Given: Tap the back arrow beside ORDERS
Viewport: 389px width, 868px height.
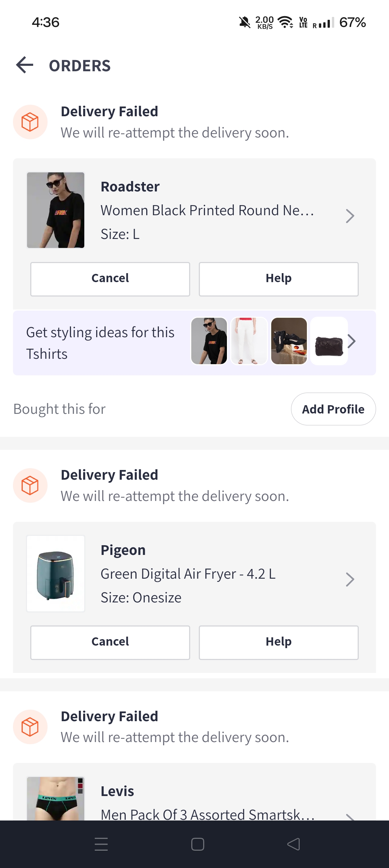Looking at the screenshot, I should pyautogui.click(x=25, y=65).
